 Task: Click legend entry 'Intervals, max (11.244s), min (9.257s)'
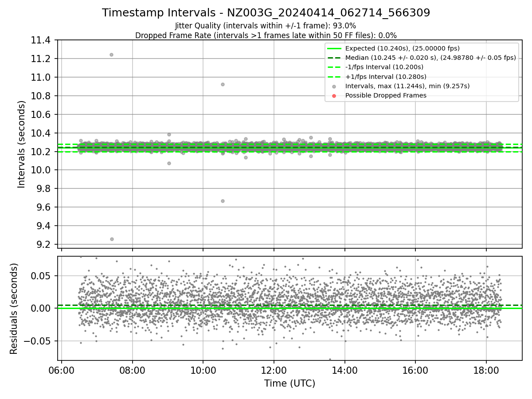[407, 86]
